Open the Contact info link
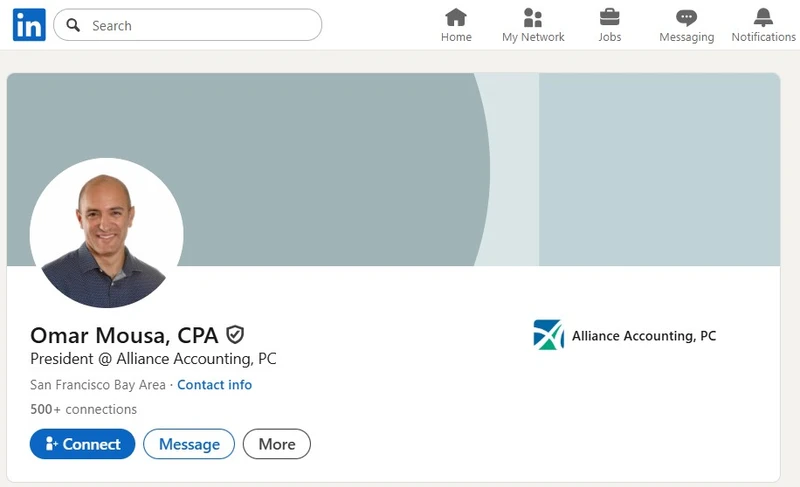This screenshot has width=800, height=487. point(214,385)
